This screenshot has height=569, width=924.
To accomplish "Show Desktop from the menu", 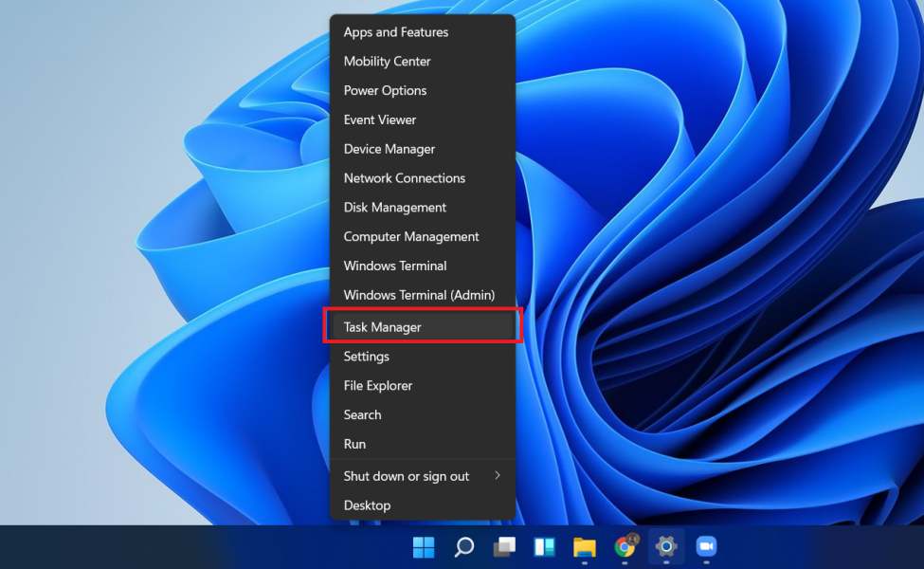I will (x=423, y=505).
